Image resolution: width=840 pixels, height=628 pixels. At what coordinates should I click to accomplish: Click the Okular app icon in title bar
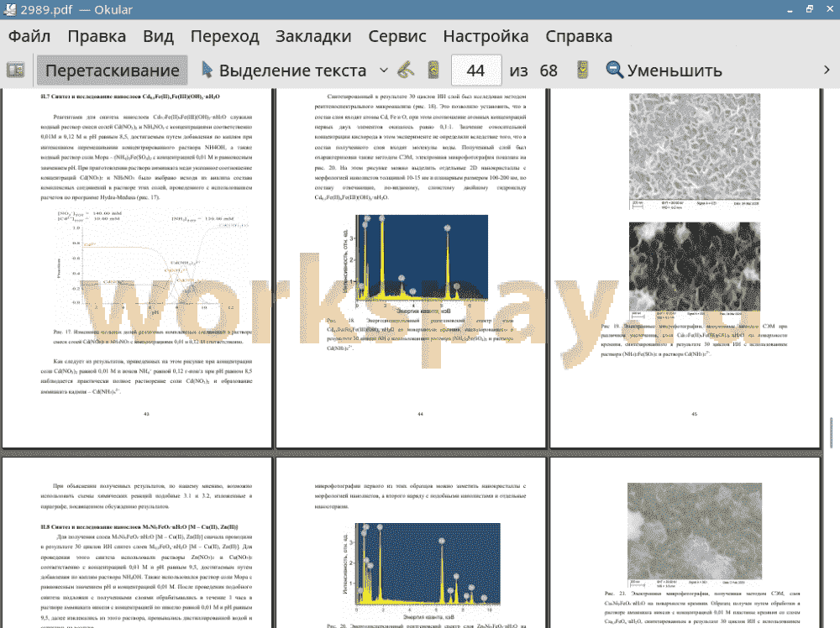point(9,9)
